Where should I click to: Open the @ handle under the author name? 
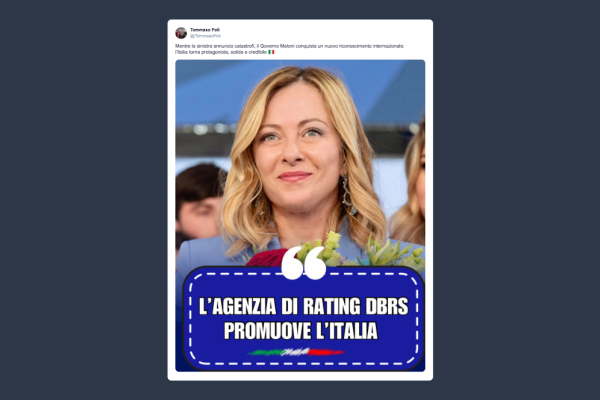pos(205,36)
